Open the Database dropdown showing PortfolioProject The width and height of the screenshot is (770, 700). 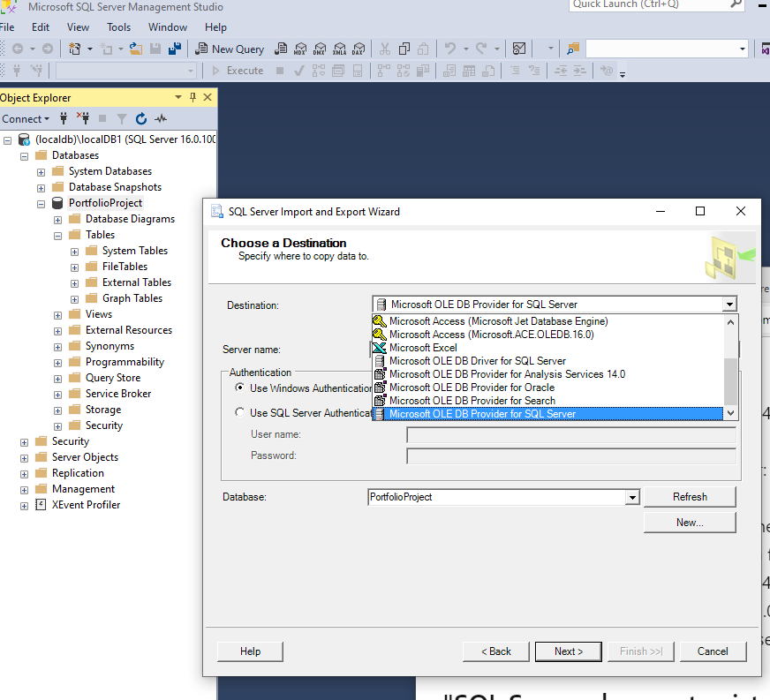tap(632, 497)
